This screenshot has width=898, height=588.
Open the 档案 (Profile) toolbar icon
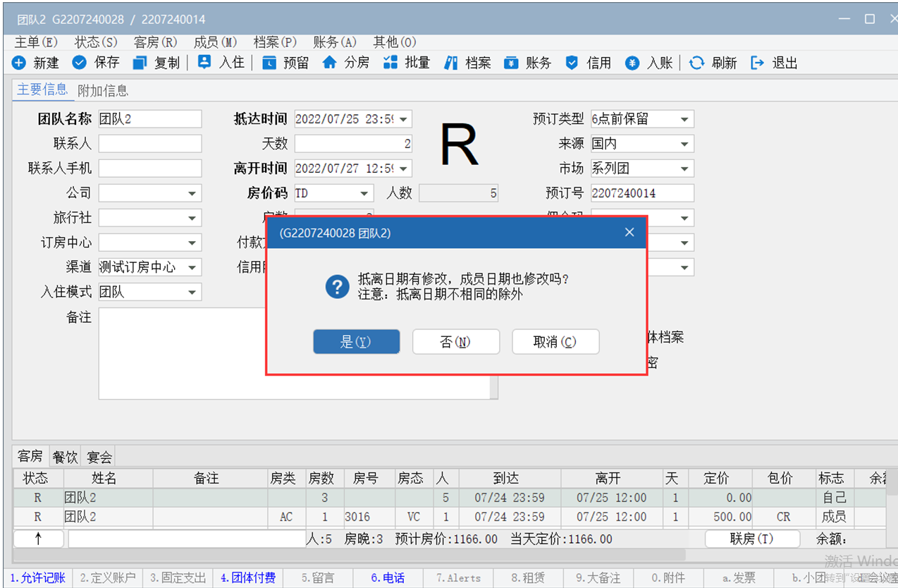(451, 63)
